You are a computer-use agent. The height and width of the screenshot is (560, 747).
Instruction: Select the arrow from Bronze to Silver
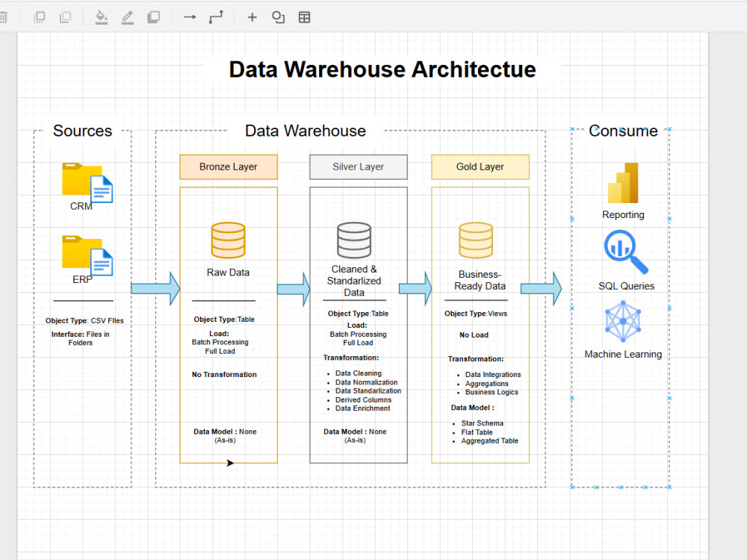[294, 289]
